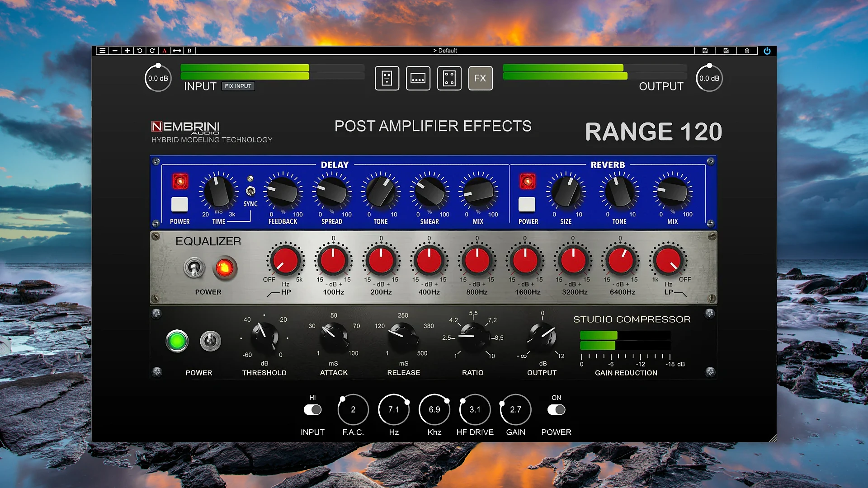This screenshot has width=868, height=488.
Task: Click the Reverb red LED indicator
Action: click(x=527, y=181)
